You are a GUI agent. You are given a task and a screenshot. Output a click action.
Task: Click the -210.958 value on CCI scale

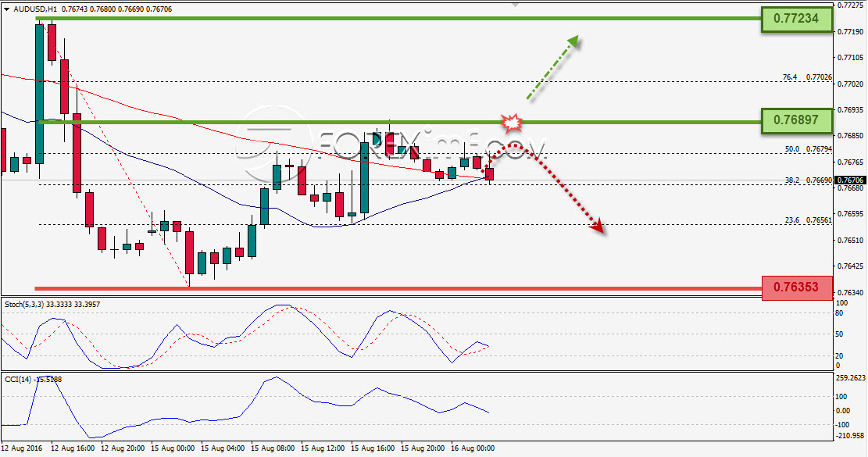point(850,436)
